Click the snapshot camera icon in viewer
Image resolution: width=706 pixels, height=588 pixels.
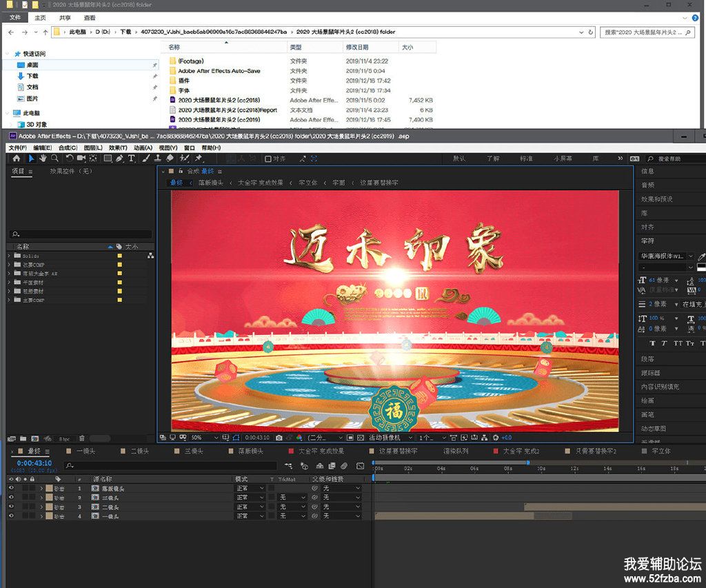[x=279, y=438]
